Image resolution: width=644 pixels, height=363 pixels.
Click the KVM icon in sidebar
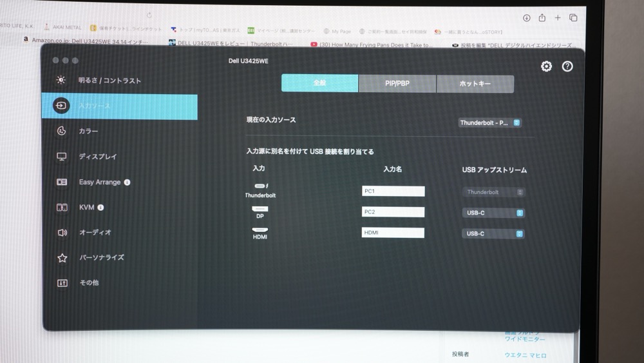point(62,208)
